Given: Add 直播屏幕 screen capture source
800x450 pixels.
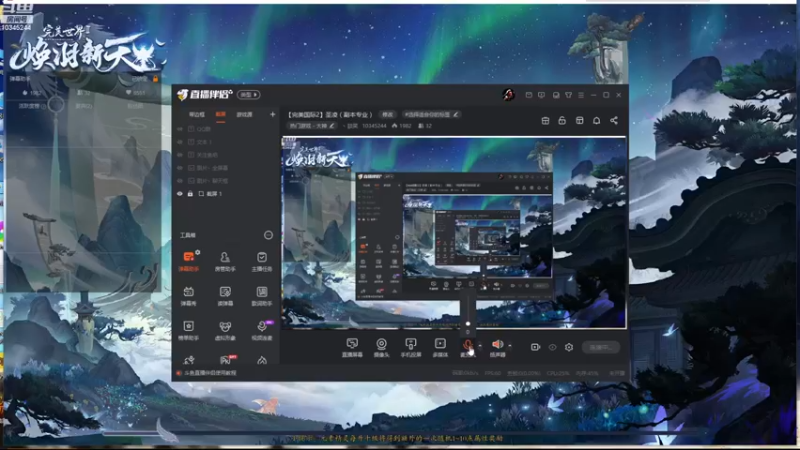Looking at the screenshot, I should click(x=352, y=347).
